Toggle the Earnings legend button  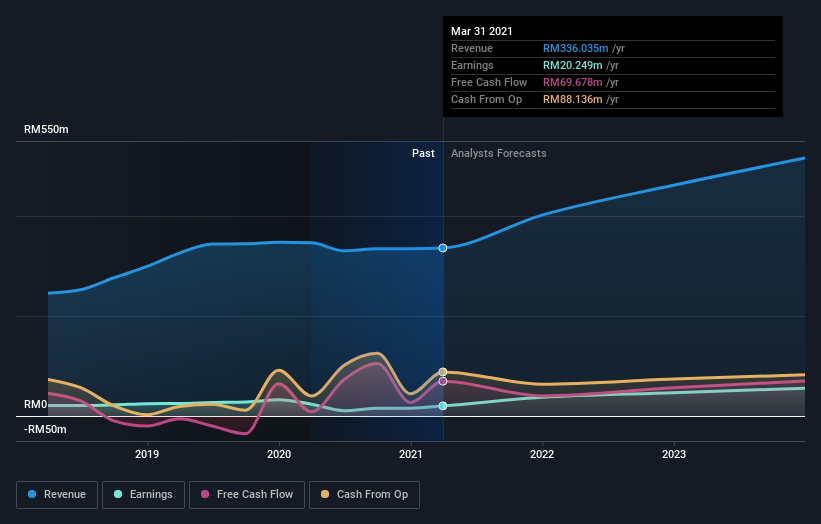click(143, 495)
